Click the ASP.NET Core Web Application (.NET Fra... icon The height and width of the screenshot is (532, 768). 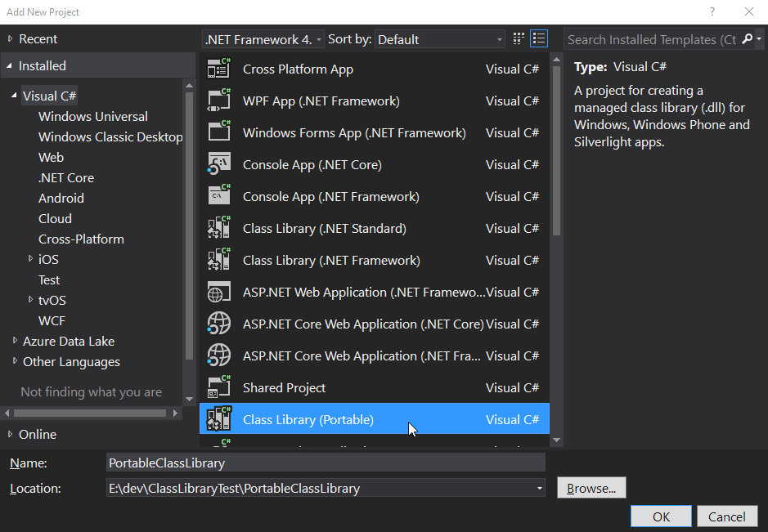pyautogui.click(x=219, y=355)
